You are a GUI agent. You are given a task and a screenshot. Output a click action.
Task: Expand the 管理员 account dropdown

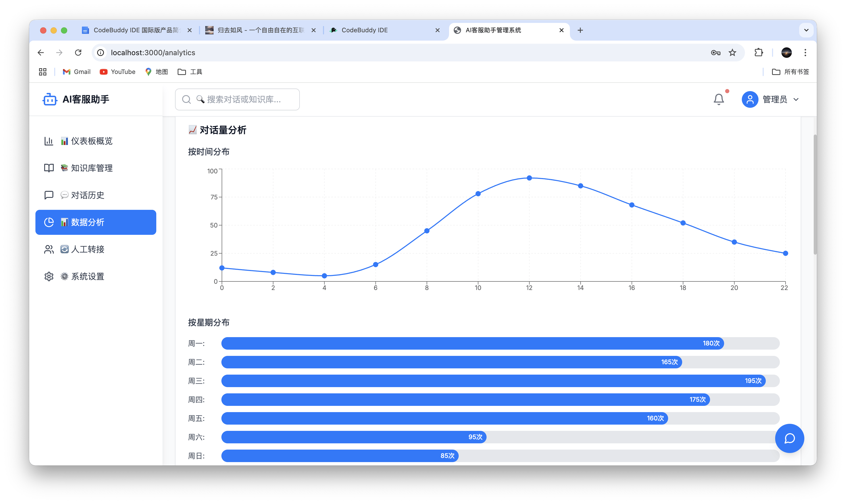[796, 99]
